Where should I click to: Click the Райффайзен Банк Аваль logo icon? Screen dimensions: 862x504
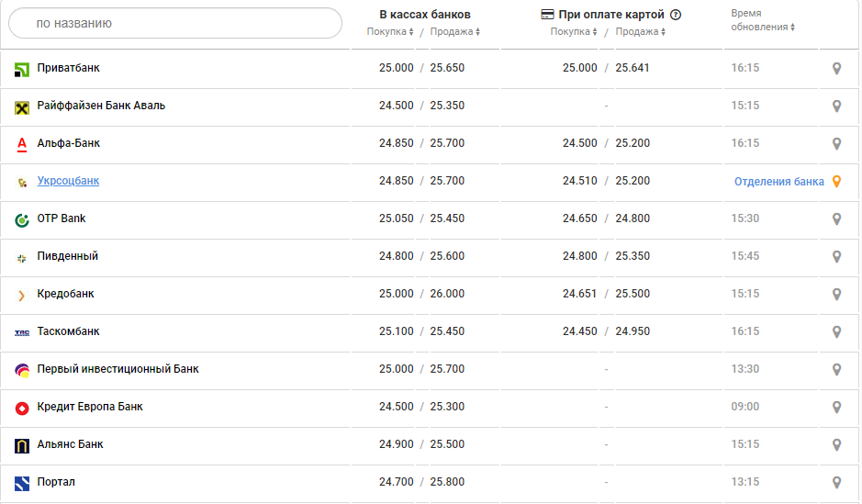[22, 106]
